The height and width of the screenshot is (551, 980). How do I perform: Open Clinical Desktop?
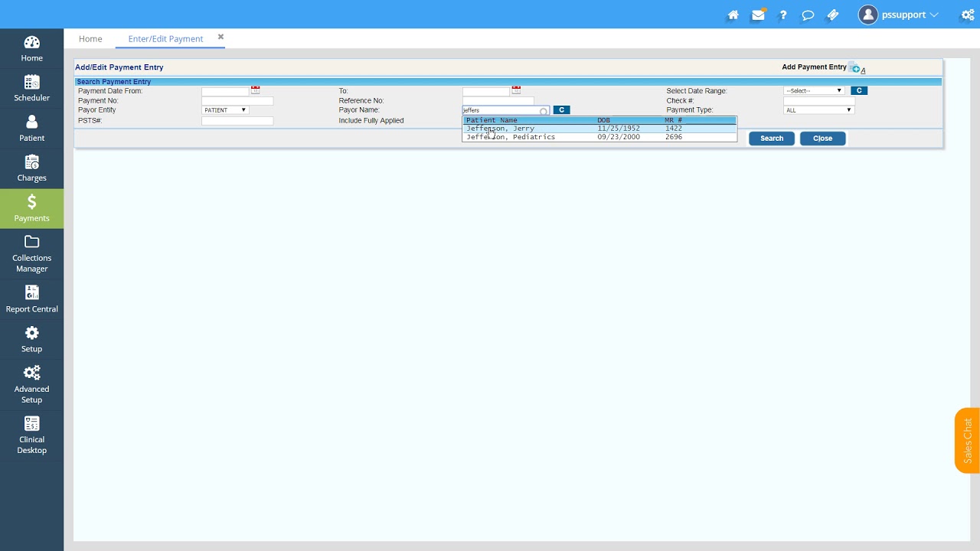click(31, 435)
